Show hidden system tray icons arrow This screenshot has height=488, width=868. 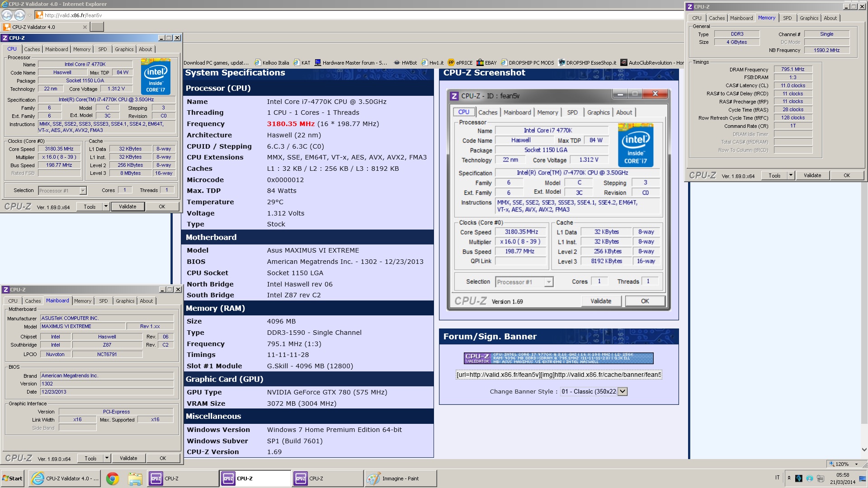pyautogui.click(x=789, y=478)
